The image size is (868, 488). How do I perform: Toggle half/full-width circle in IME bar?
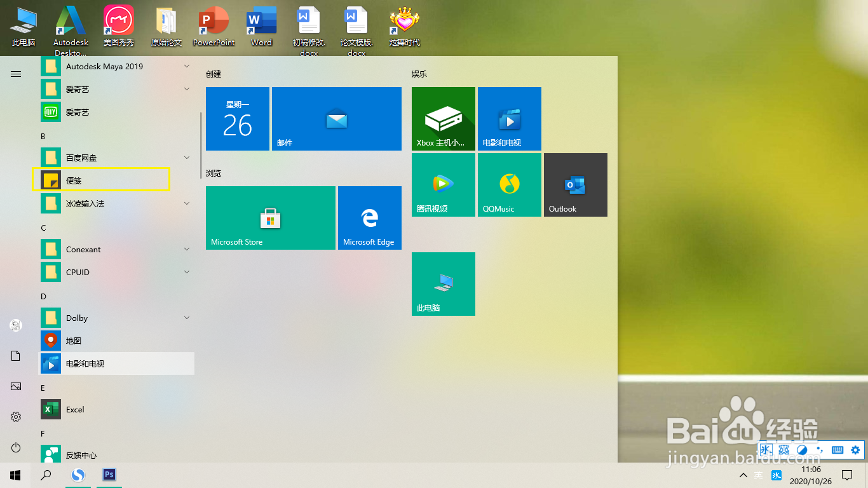point(802,450)
